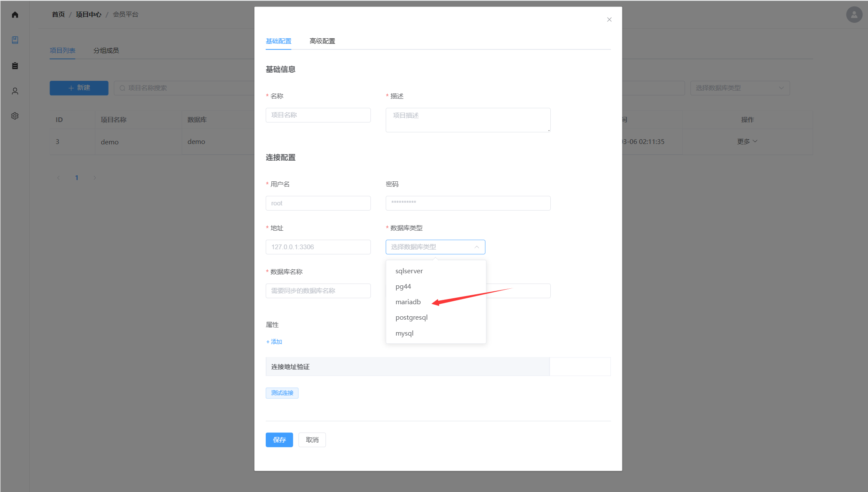Click the + 添加 attribute link
Viewport: 868px width, 492px height.
click(x=274, y=342)
